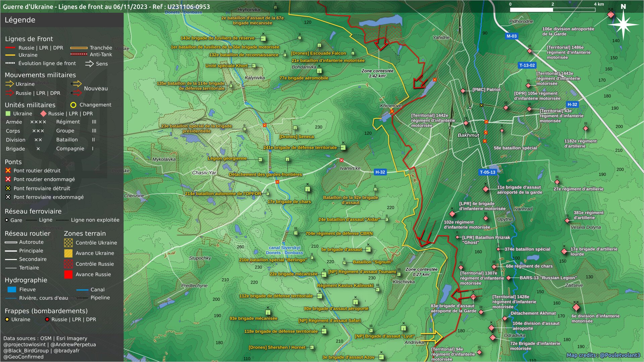The width and height of the screenshot is (644, 362).
Task: Click the Zone contestée 0.27 km² label
Action: [421, 272]
